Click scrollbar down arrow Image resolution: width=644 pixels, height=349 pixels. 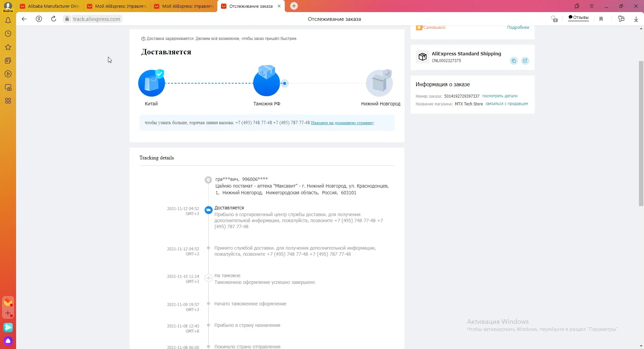point(641,346)
